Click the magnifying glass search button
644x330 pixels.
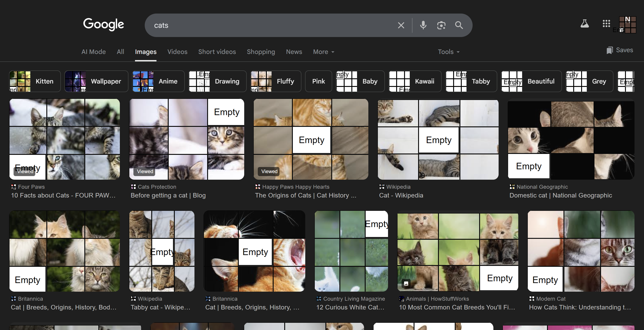point(459,25)
